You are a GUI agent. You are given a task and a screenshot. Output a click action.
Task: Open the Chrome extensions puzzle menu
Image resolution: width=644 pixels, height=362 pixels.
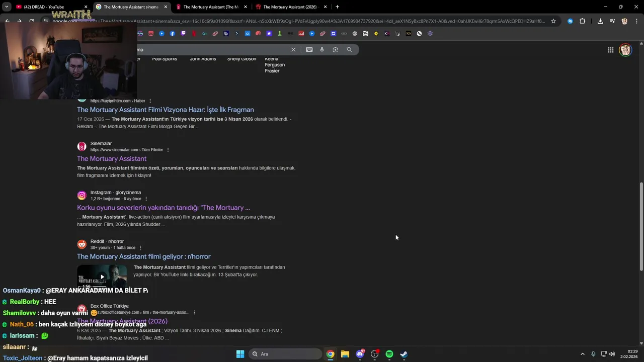(583, 21)
